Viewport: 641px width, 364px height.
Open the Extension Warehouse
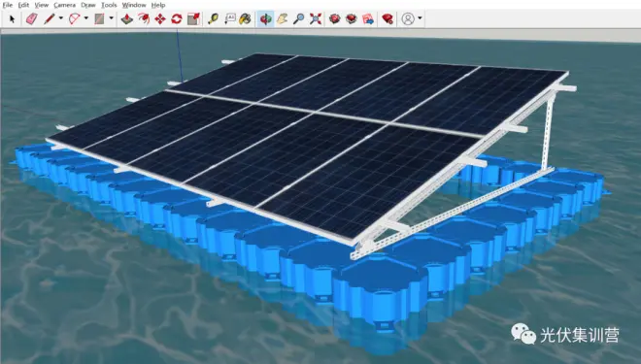352,18
